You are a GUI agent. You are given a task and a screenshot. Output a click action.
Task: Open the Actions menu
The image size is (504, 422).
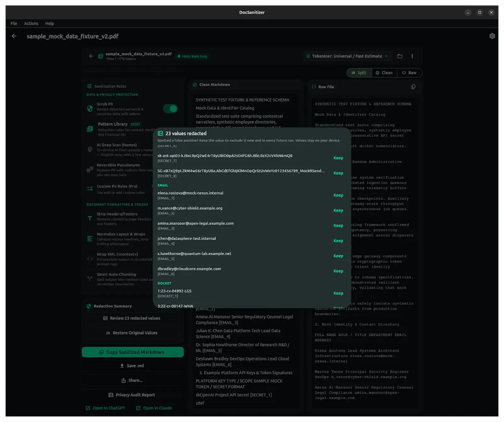click(31, 24)
